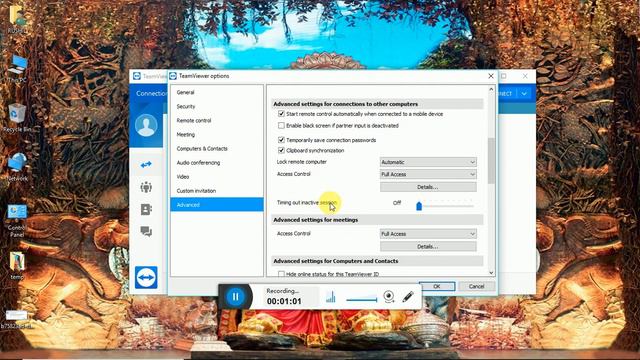640x360 pixels.
Task: Click the Connection menu in TeamViewer main window
Action: 151,93
